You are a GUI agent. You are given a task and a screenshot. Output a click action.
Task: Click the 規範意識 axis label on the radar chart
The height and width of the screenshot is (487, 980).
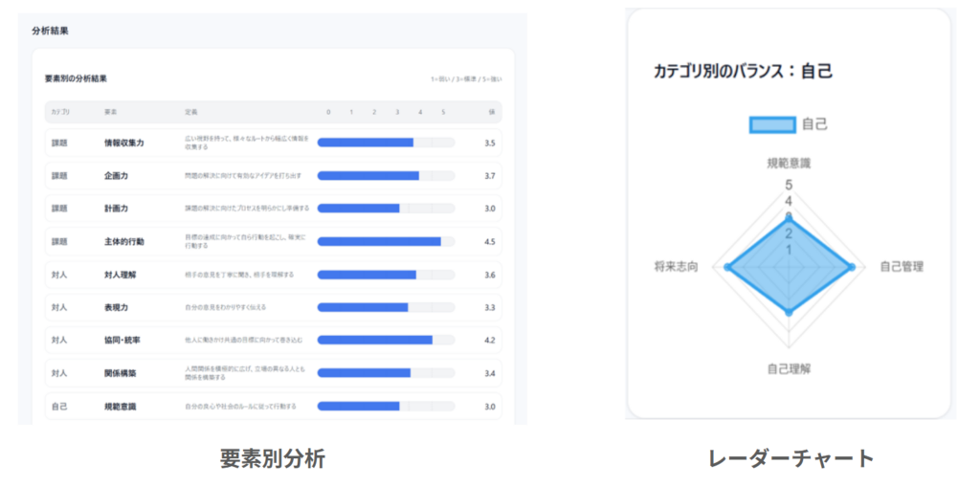(790, 163)
